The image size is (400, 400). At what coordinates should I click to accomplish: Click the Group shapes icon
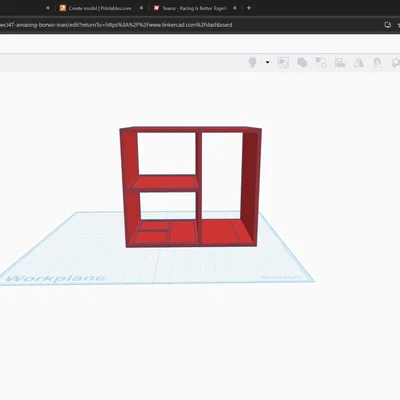[x=283, y=62]
